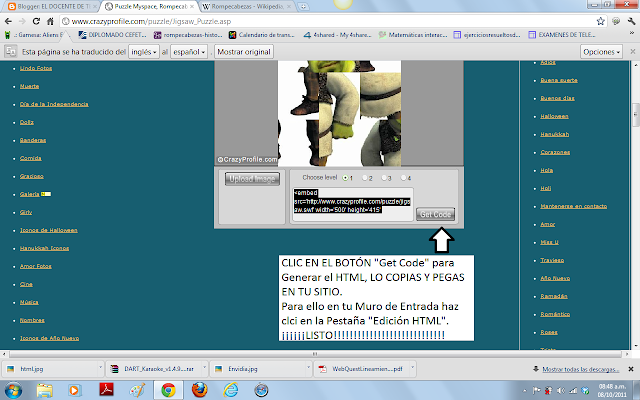Open Adobe Reader in the taskbar
The height and width of the screenshot is (400, 640).
[107, 390]
